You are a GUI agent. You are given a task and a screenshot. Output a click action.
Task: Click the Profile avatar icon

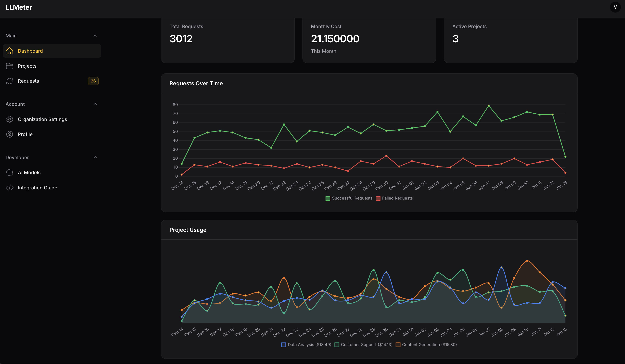coord(10,134)
